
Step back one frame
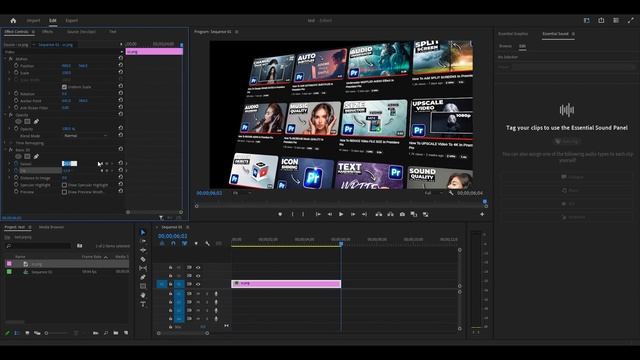tap(330, 214)
